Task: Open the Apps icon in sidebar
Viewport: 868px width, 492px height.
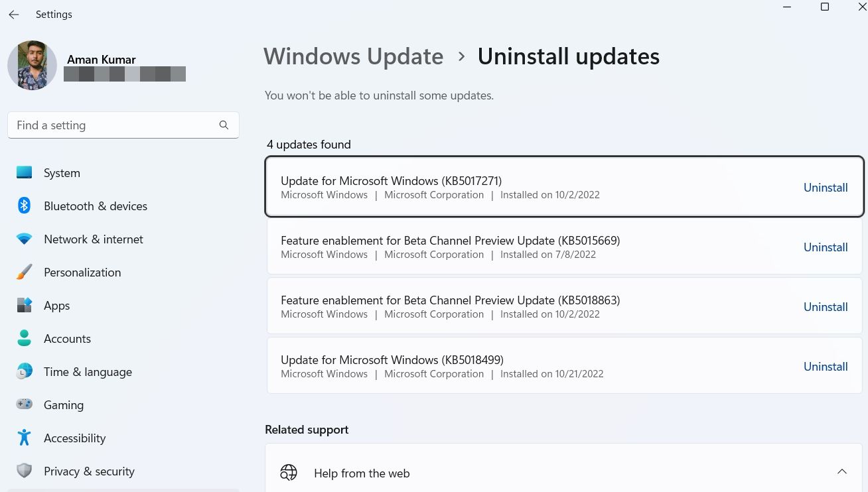Action: (25, 305)
